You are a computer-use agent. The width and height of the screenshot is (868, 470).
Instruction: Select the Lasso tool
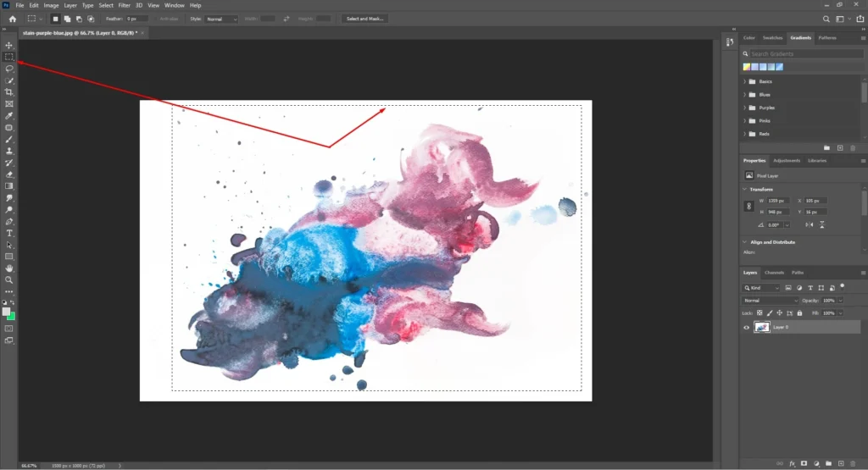[x=8, y=69]
